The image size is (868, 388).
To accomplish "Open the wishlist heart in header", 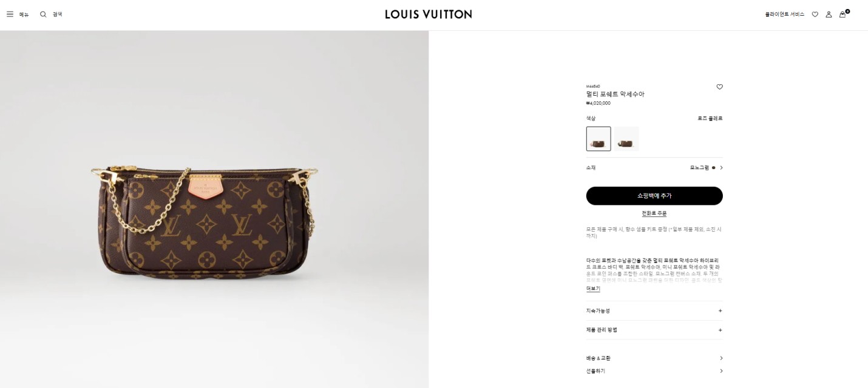I will tap(815, 14).
